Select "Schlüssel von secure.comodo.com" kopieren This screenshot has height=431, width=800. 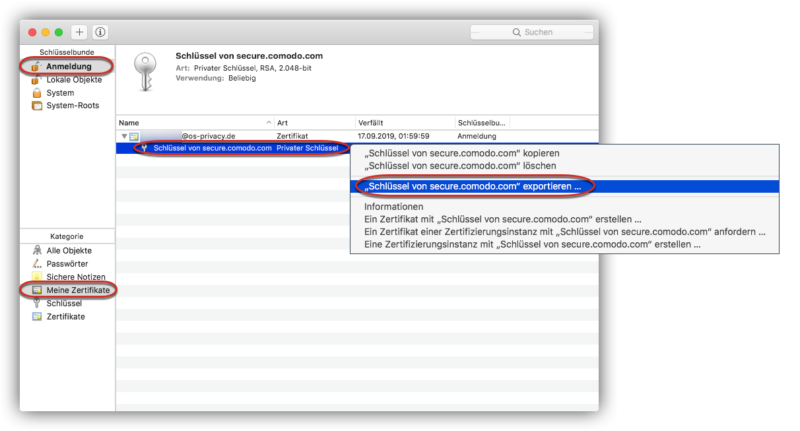[462, 153]
